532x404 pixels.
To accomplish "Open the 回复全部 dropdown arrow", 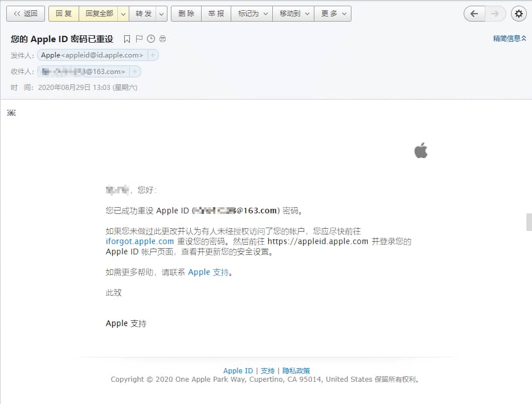I will pyautogui.click(x=124, y=14).
